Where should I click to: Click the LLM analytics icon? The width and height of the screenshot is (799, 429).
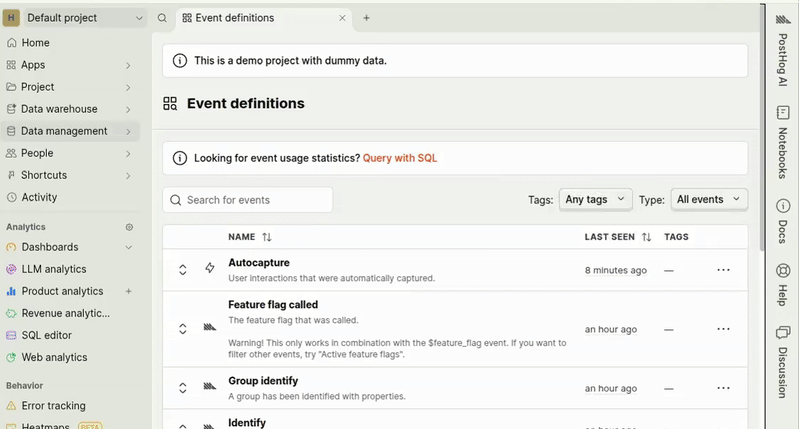tap(11, 269)
